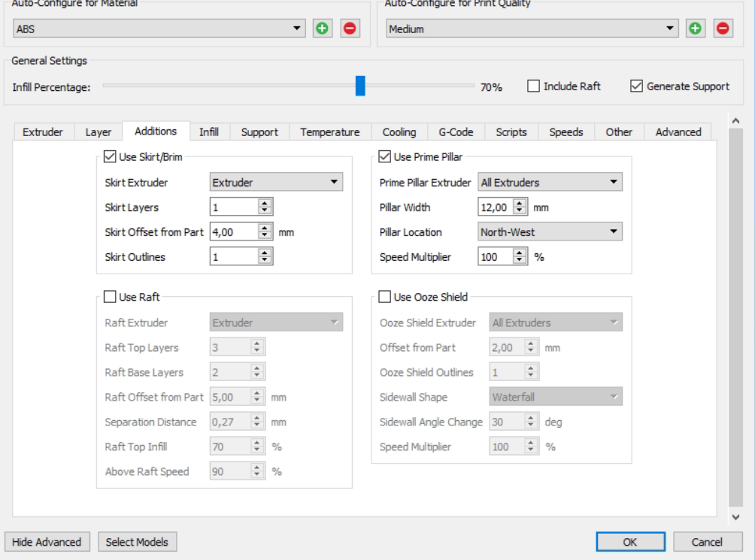Screen dimensions: 755x560
Task: Delete the Medium print quality profile
Action: (723, 29)
